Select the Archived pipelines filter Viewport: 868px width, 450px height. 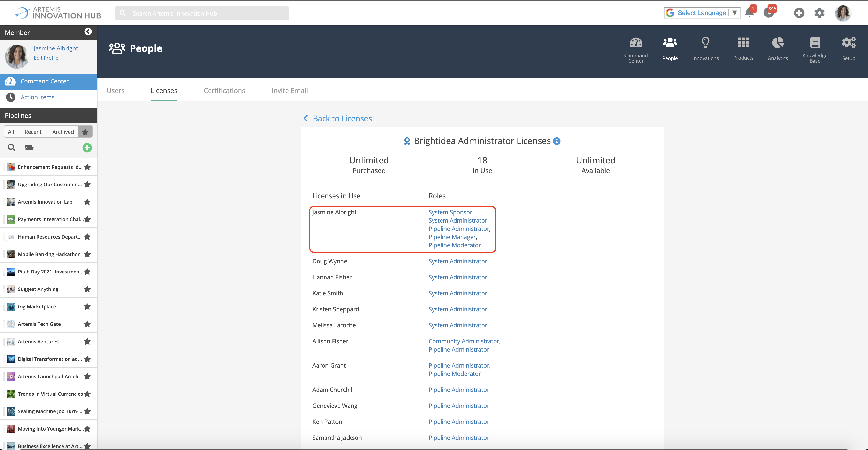pos(63,132)
